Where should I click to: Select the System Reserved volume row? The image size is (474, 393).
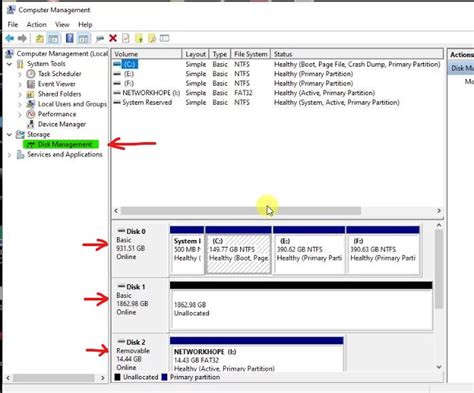[277, 102]
